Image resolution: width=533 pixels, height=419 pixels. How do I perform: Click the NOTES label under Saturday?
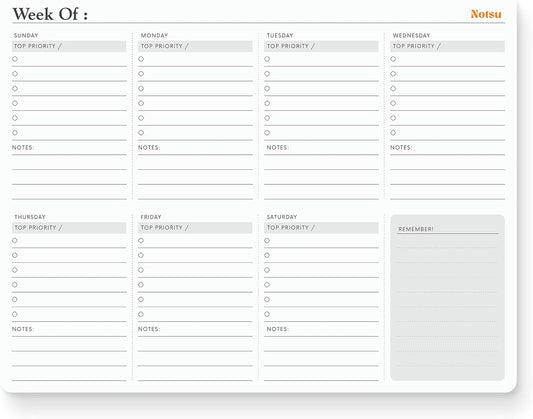pos(277,329)
